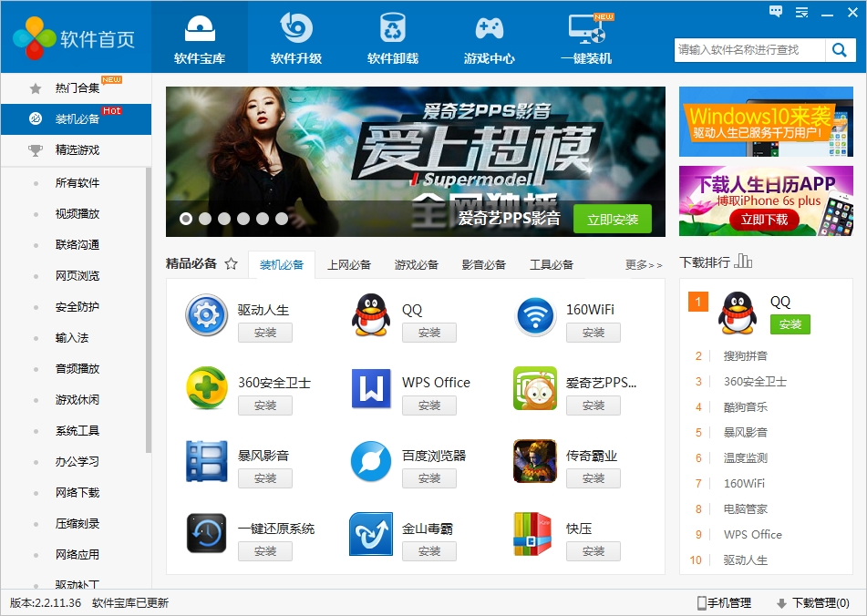Click the 暴风影音 film app icon
This screenshot has height=616, width=867.
point(206,461)
